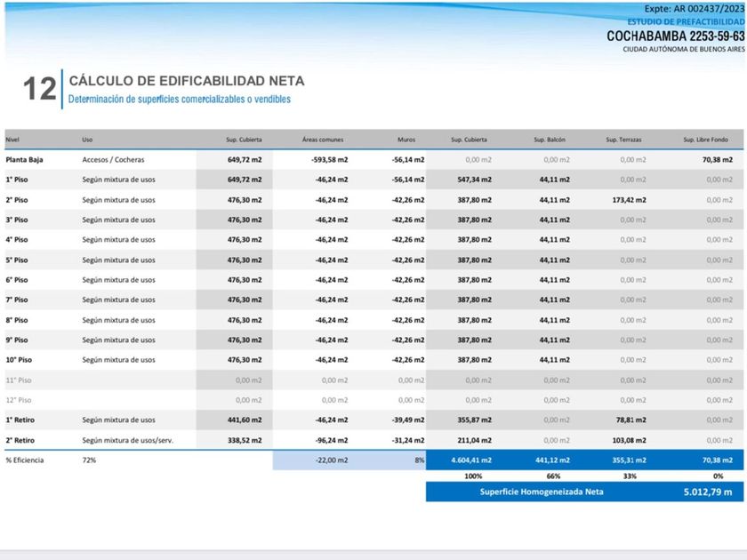Click the '72%' efficiency value
This screenshot has height=560, width=747.
pyautogui.click(x=89, y=460)
